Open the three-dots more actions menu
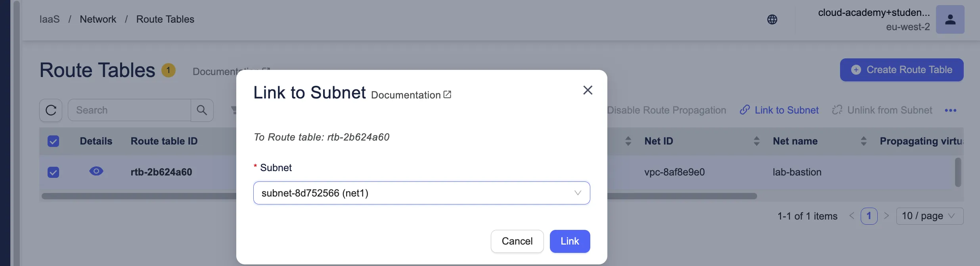Image resolution: width=980 pixels, height=266 pixels. pyautogui.click(x=950, y=110)
